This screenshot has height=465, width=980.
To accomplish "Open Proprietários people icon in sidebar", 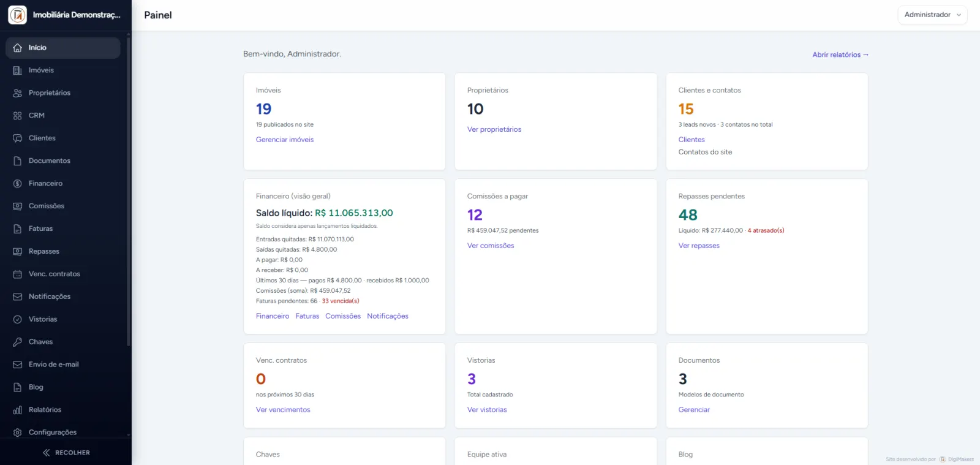I will tap(17, 93).
